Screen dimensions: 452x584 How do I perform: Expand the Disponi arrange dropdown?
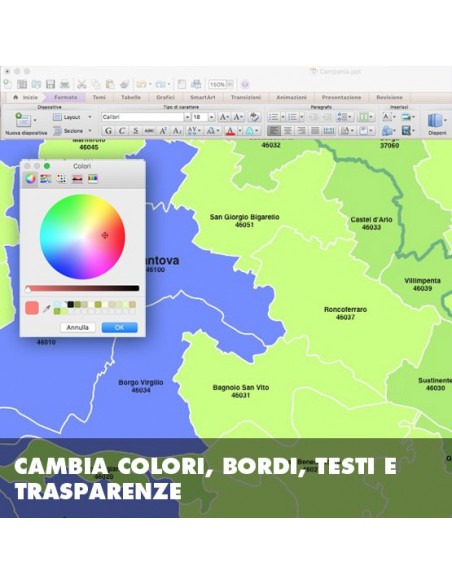pyautogui.click(x=445, y=120)
